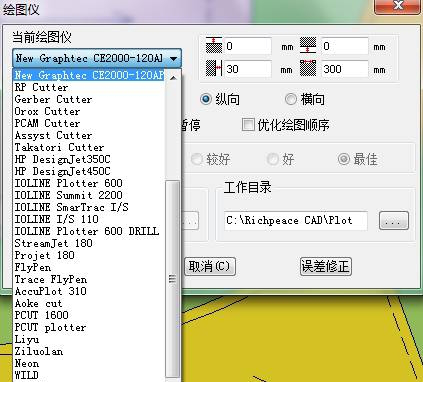Click the field showing 300 mm

345,69
